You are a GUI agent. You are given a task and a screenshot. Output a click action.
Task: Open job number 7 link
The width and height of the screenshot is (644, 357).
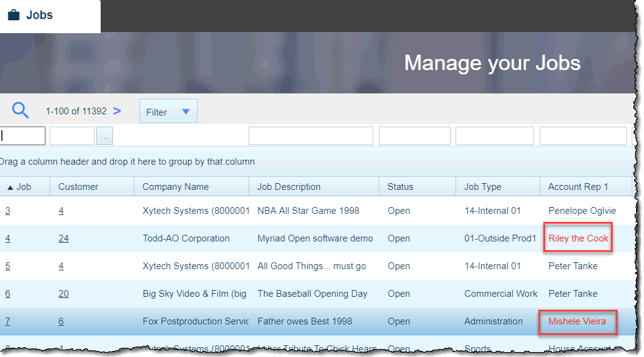[8, 321]
